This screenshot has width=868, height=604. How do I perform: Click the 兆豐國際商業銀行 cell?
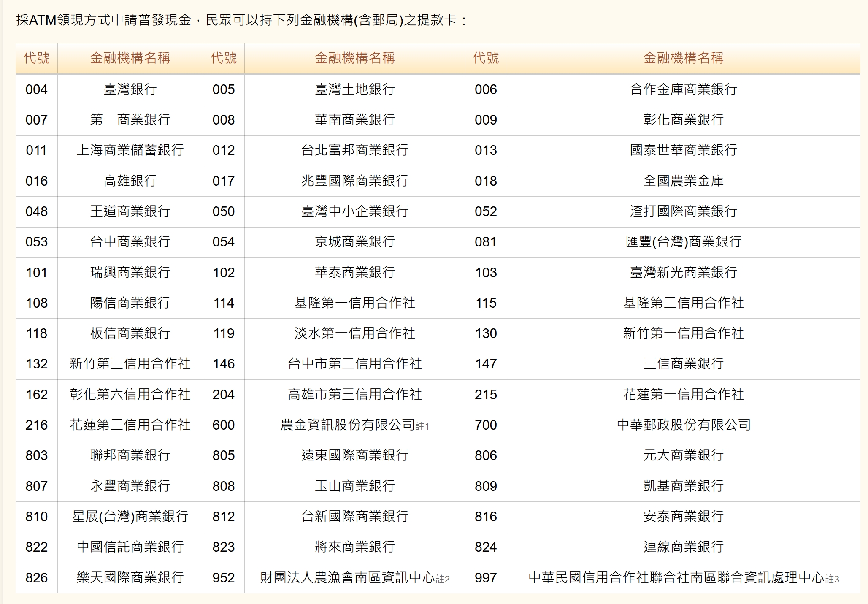[x=354, y=181]
